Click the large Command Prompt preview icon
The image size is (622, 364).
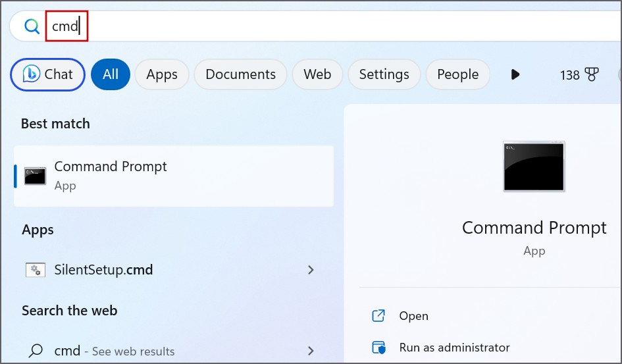point(534,166)
